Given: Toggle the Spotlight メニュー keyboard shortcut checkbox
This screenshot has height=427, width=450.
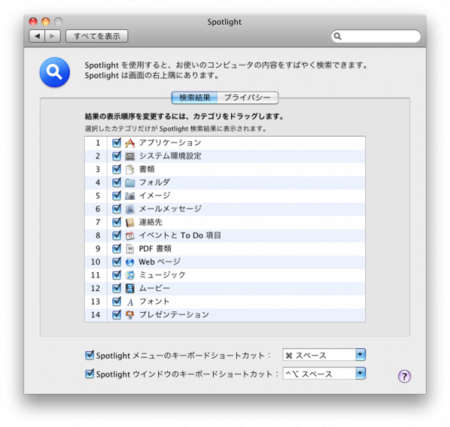Looking at the screenshot, I should [89, 355].
